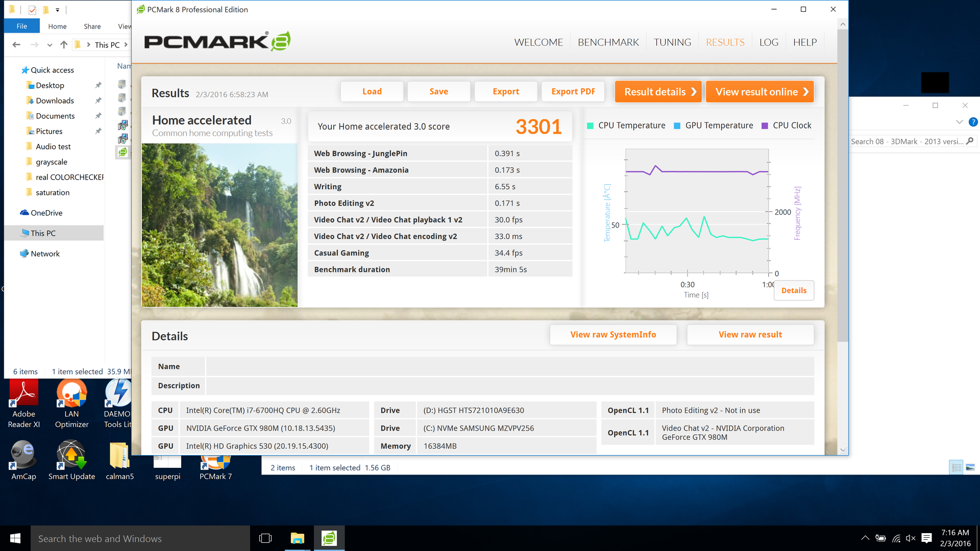The width and height of the screenshot is (980, 551).
Task: Expand the ribbon chevron near help icon
Action: 959,122
